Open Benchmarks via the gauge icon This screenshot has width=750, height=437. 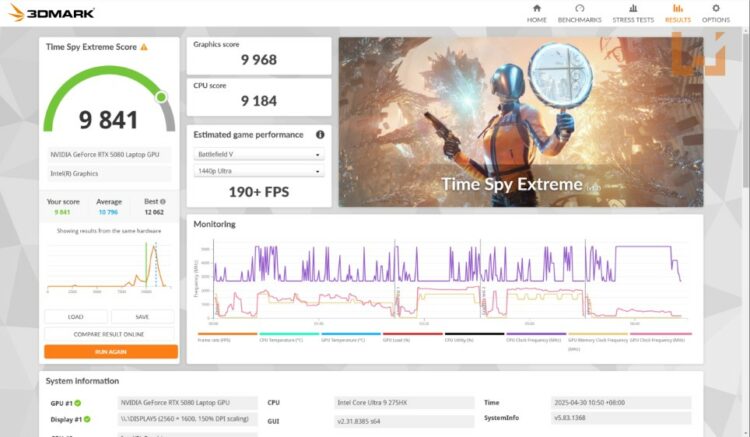[x=579, y=8]
